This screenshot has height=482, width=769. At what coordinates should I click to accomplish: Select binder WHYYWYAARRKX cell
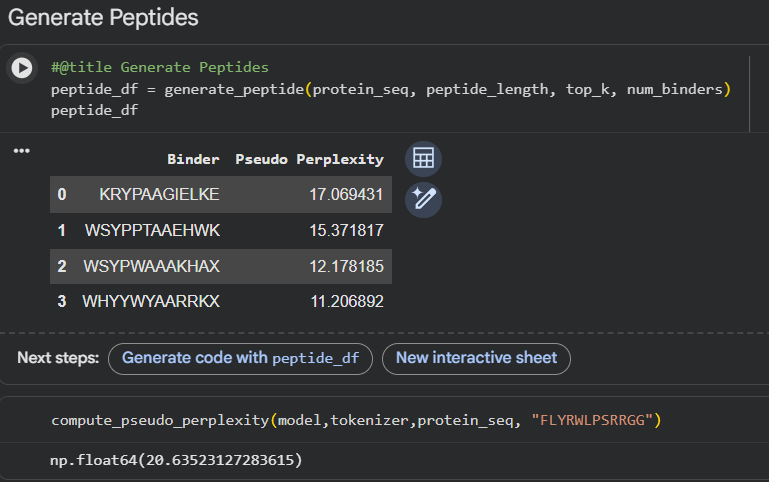click(x=151, y=301)
